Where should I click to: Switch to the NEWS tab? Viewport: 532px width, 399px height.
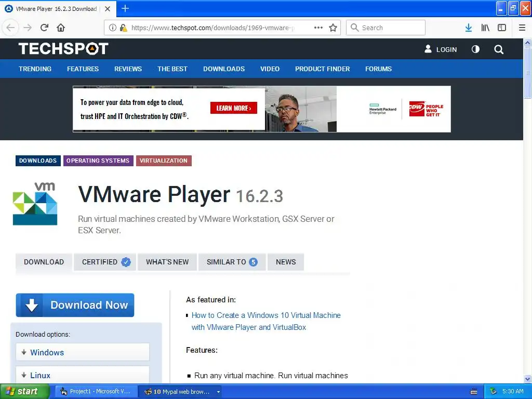(x=286, y=262)
